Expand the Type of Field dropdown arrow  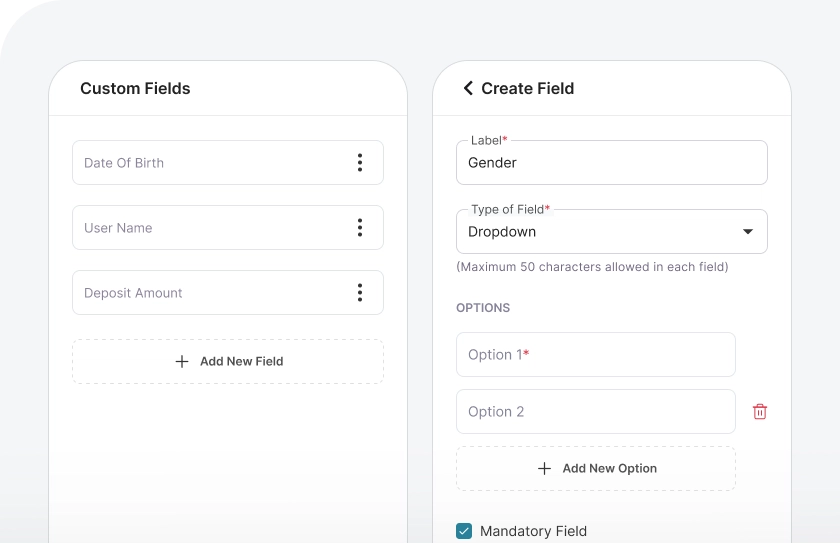(x=747, y=232)
